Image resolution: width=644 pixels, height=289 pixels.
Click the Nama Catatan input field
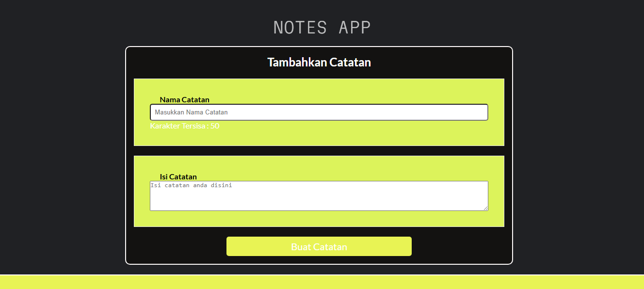[x=319, y=112]
